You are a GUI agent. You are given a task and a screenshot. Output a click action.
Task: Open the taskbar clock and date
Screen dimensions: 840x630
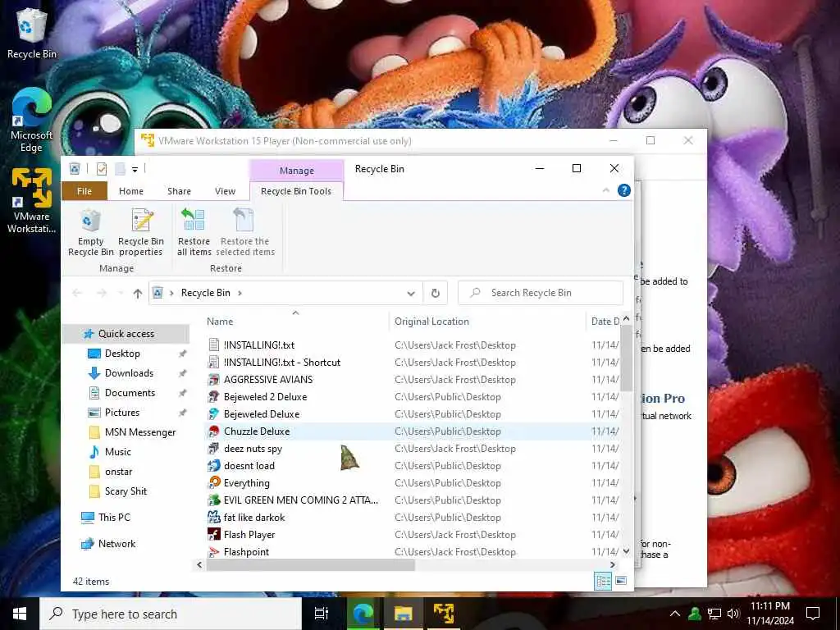[x=770, y=614]
